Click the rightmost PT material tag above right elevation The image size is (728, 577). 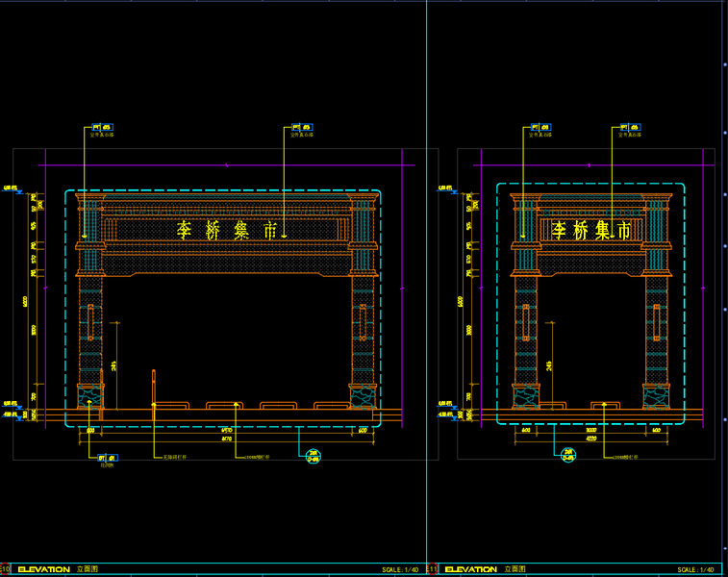(x=631, y=127)
